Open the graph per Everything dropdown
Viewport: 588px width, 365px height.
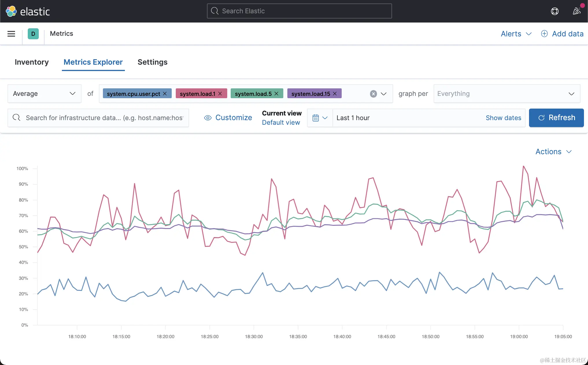click(x=506, y=94)
